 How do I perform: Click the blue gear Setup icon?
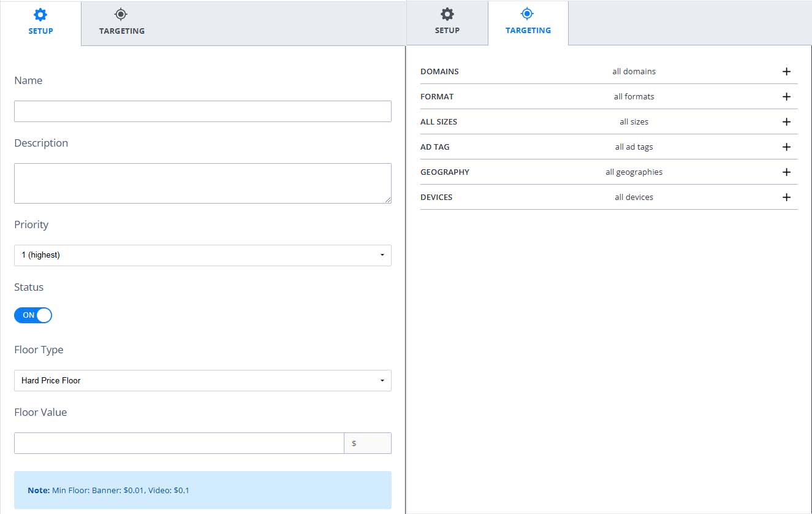40,15
